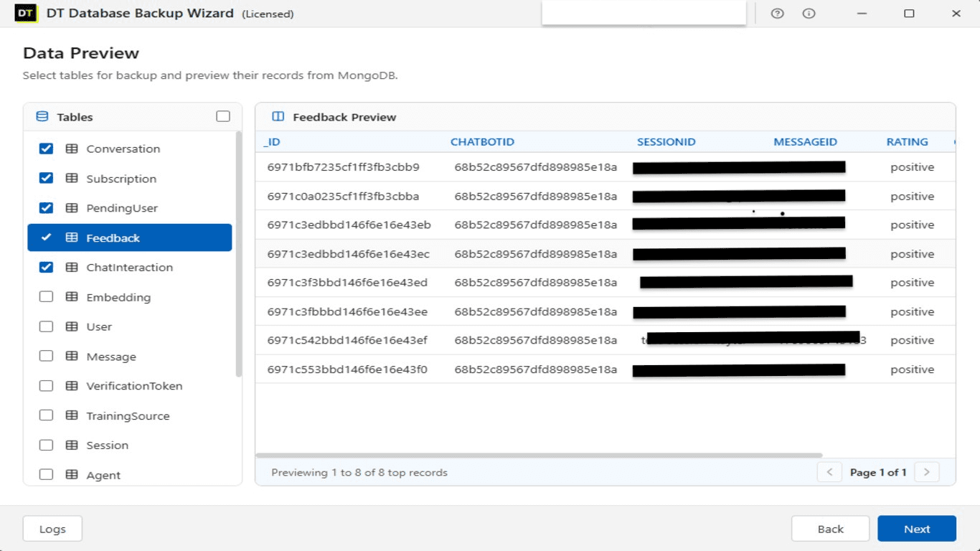Open the Logs window
The width and height of the screenshot is (980, 551).
[x=52, y=529]
